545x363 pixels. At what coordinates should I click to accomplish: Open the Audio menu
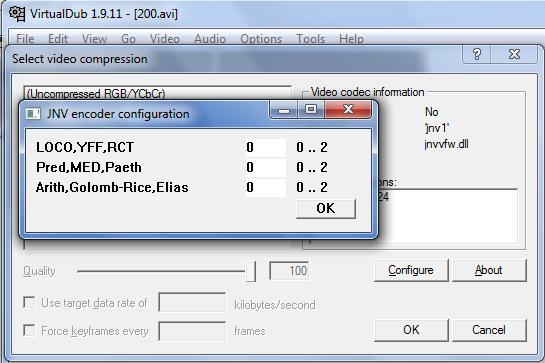click(210, 39)
